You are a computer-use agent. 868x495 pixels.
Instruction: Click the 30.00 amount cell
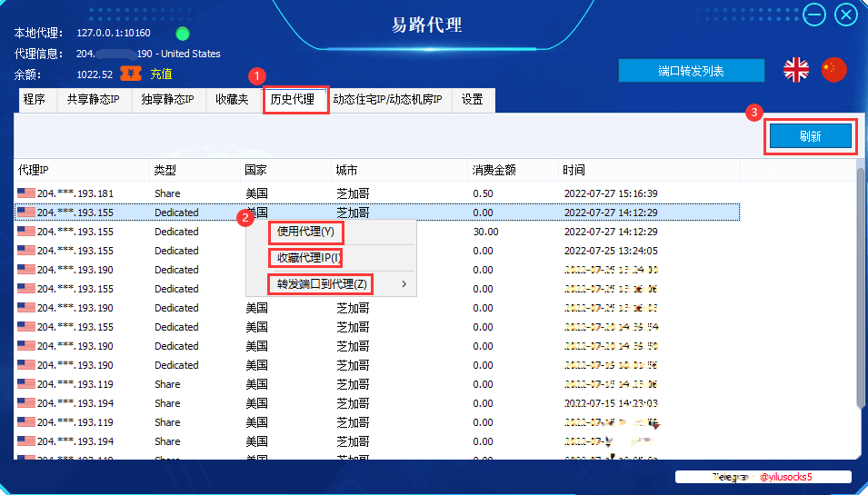[x=485, y=233]
